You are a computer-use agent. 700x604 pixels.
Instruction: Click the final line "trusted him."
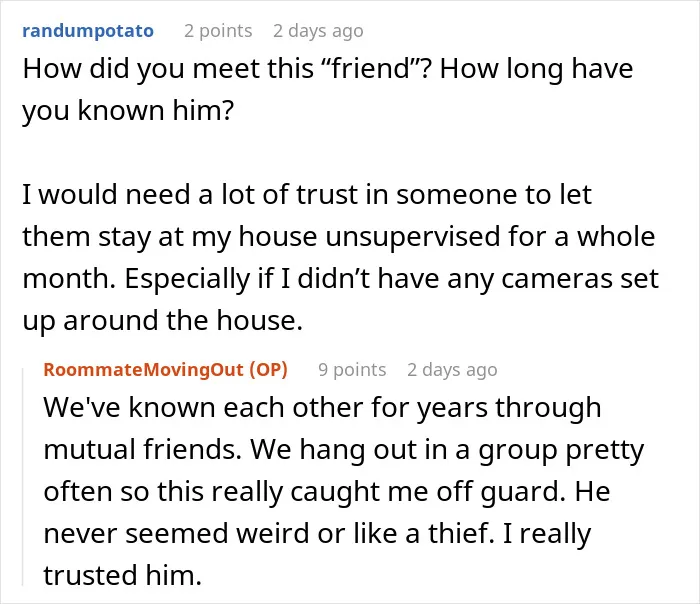tap(123, 575)
